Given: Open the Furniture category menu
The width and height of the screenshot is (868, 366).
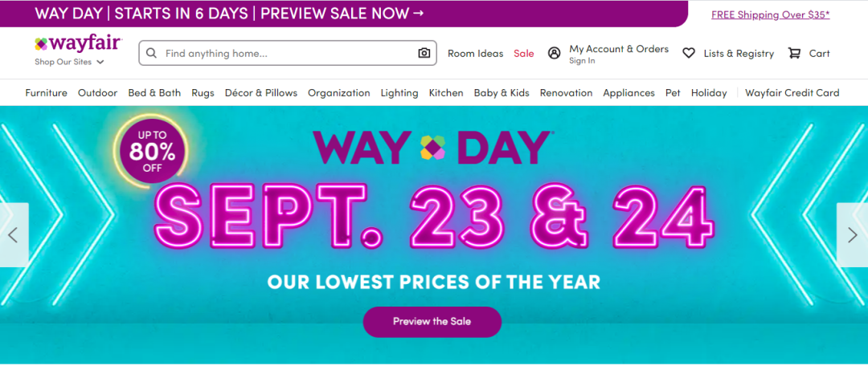Looking at the screenshot, I should point(46,92).
